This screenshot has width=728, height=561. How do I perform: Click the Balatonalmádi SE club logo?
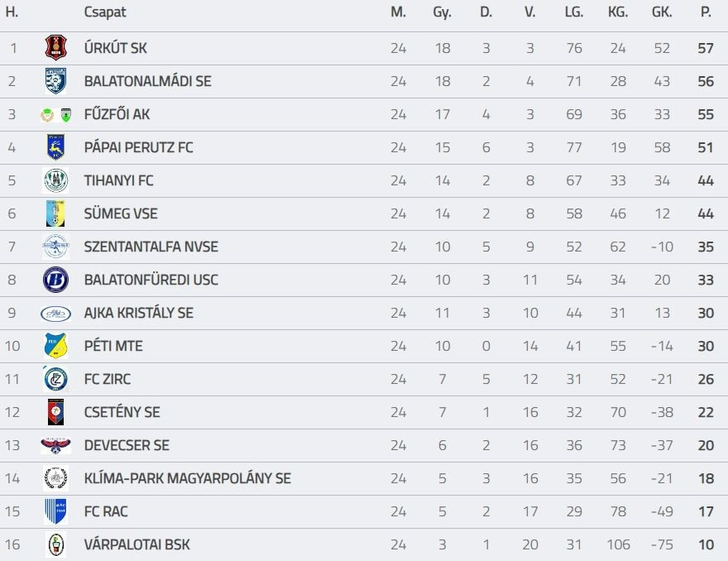tap(55, 81)
